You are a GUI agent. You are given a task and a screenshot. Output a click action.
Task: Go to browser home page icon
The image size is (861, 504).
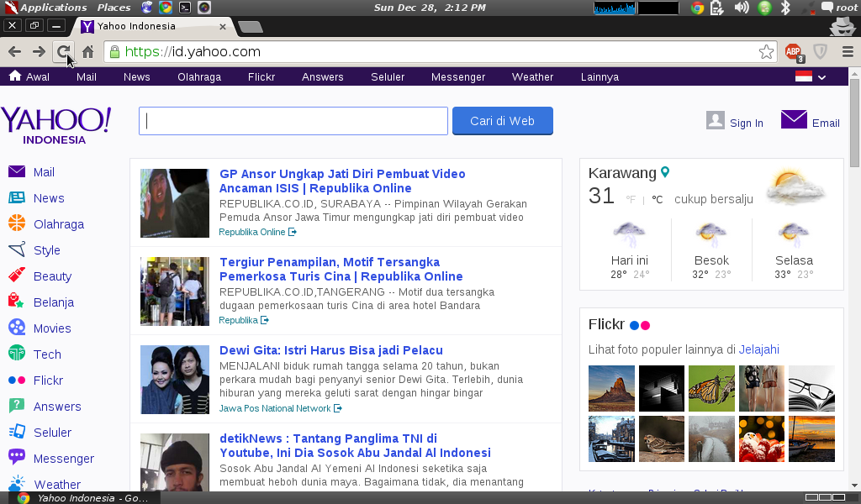87,51
